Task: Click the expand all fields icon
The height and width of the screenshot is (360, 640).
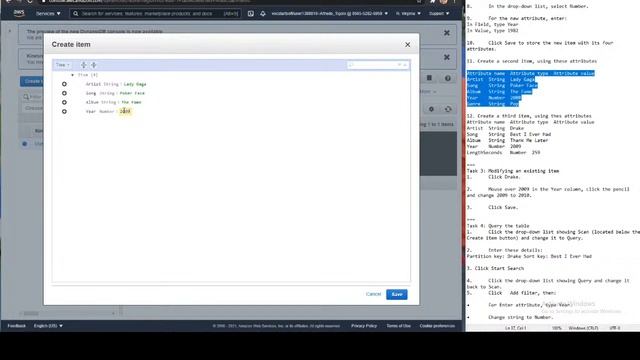Action: pyautogui.click(x=84, y=65)
